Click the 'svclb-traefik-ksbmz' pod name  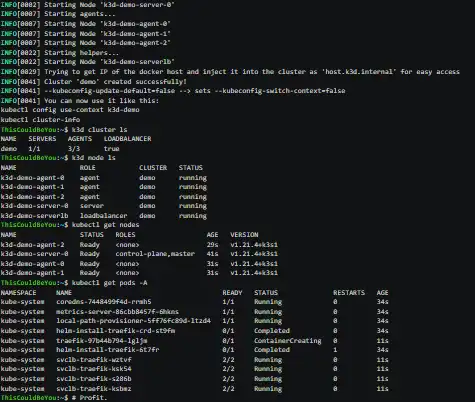point(94,389)
